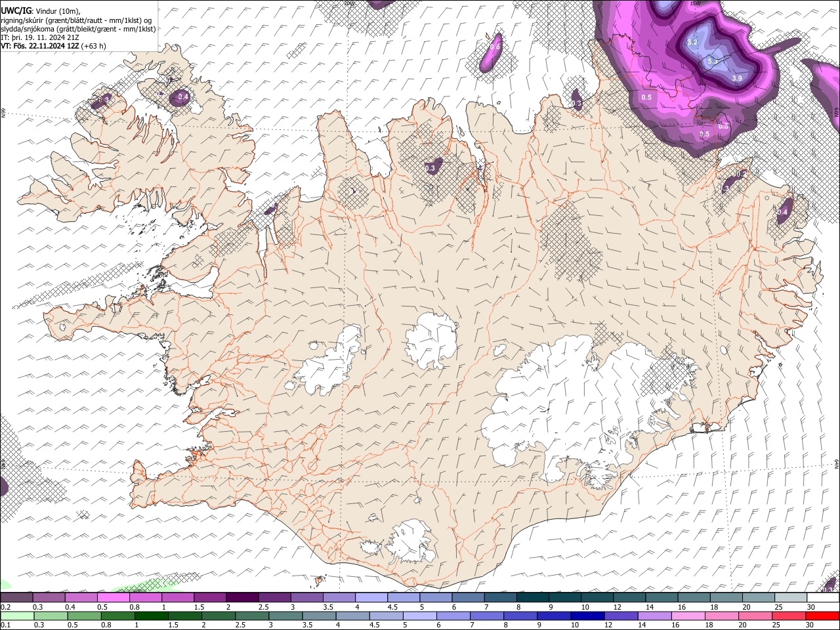This screenshot has width=840, height=630.
Task: Click the '64N' latitude label on the right edge
Action: pyautogui.click(x=837, y=463)
